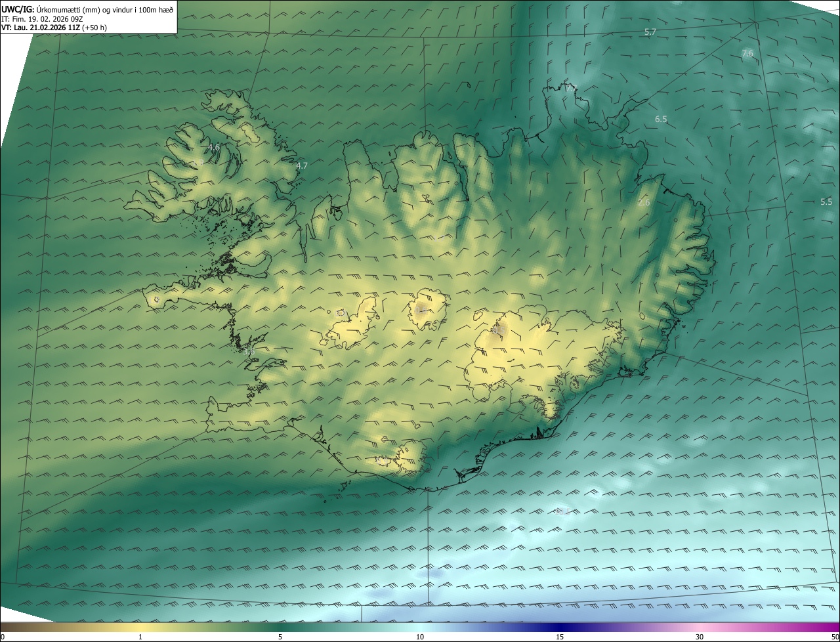Click the 10 tick on the color scale

(420, 637)
